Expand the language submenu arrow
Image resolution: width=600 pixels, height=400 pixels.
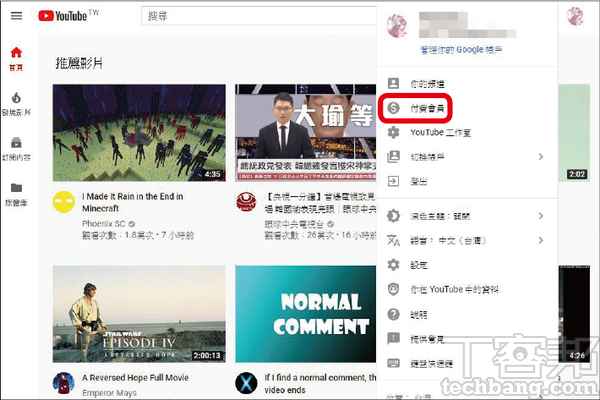[540, 240]
